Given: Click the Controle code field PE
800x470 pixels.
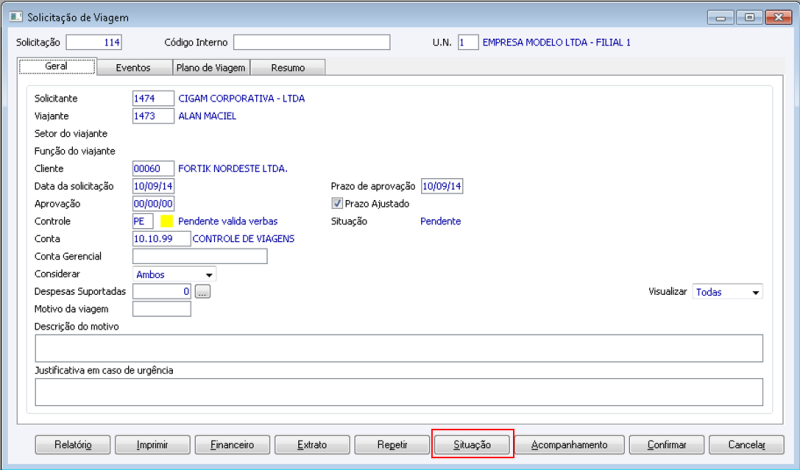Looking at the screenshot, I should click(x=143, y=221).
